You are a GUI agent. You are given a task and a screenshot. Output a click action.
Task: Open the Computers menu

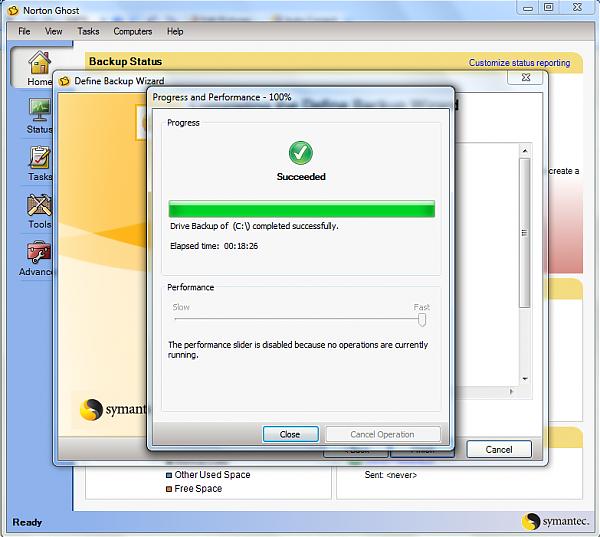133,31
